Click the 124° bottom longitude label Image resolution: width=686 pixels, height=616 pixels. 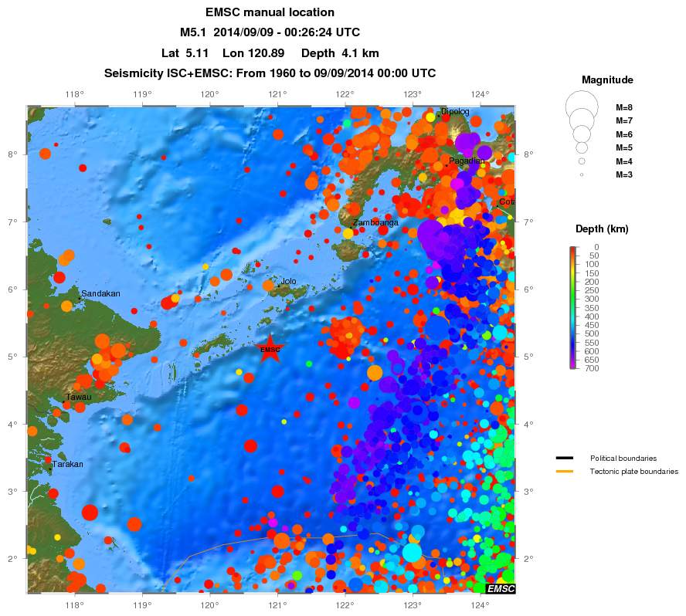(481, 605)
